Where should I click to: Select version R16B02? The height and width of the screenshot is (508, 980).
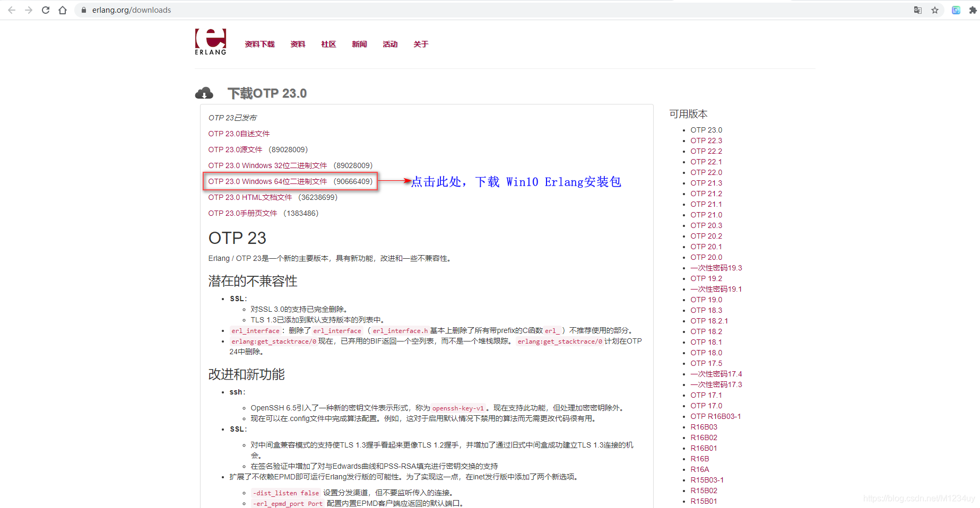coord(704,437)
